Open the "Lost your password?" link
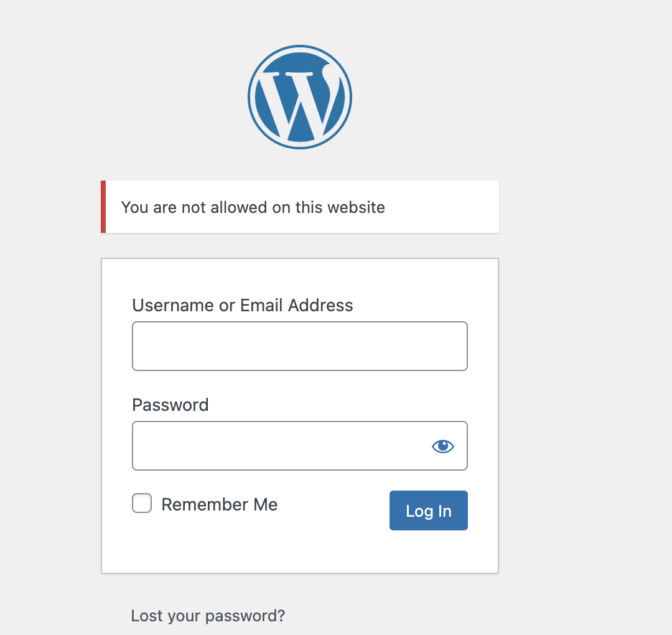This screenshot has height=635, width=672. click(208, 616)
